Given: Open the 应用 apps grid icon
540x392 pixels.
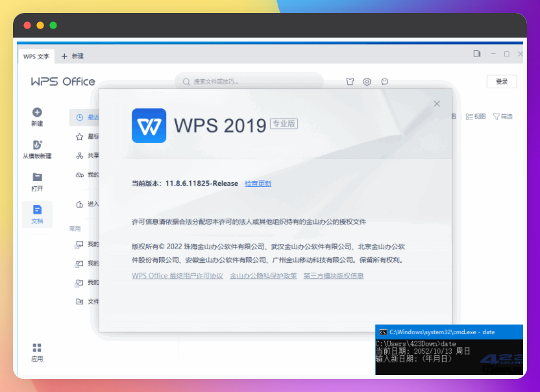Looking at the screenshot, I should tap(37, 349).
